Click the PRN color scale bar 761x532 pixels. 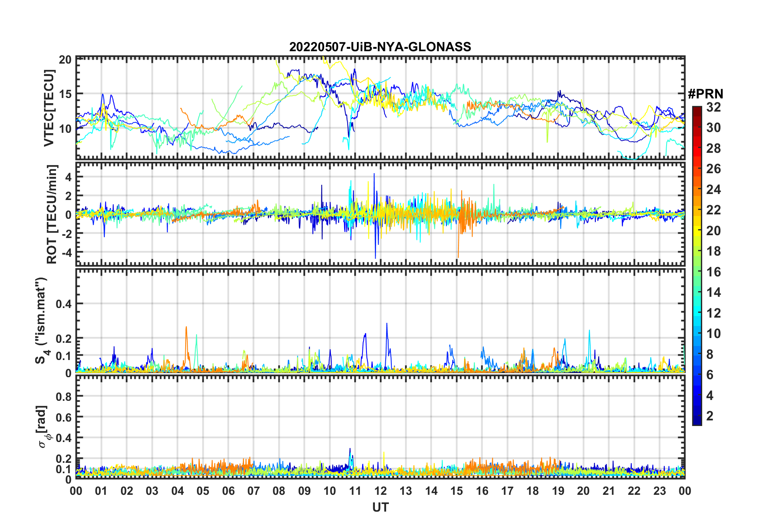(697, 266)
